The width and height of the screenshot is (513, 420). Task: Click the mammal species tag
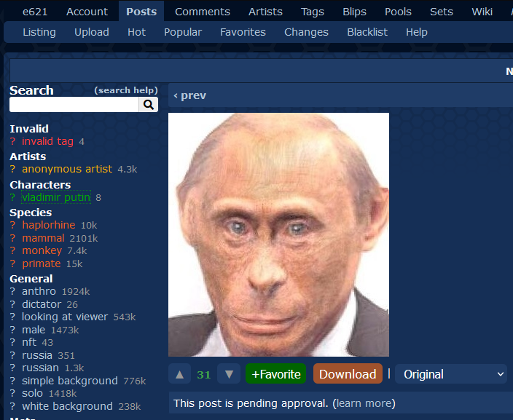[43, 238]
